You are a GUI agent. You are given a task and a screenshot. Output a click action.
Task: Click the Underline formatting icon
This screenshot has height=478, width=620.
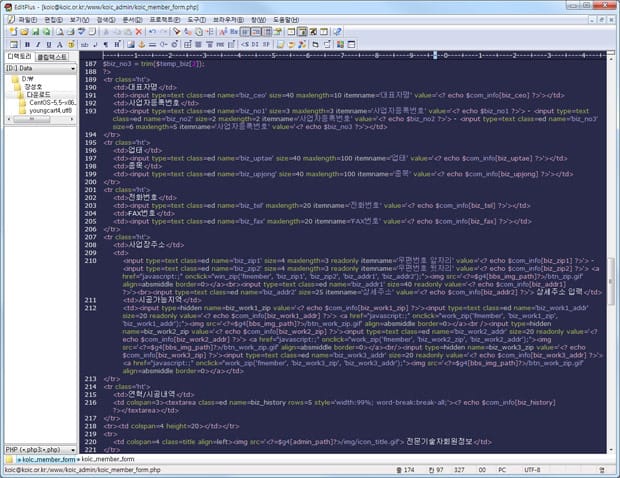pos(49,45)
